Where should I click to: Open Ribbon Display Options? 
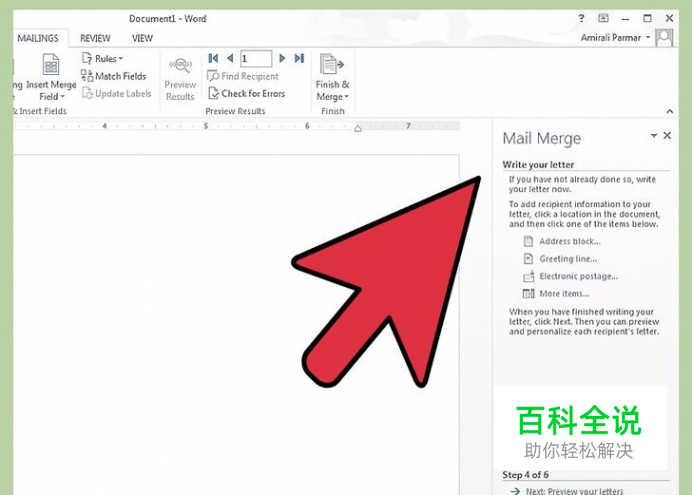[x=603, y=18]
